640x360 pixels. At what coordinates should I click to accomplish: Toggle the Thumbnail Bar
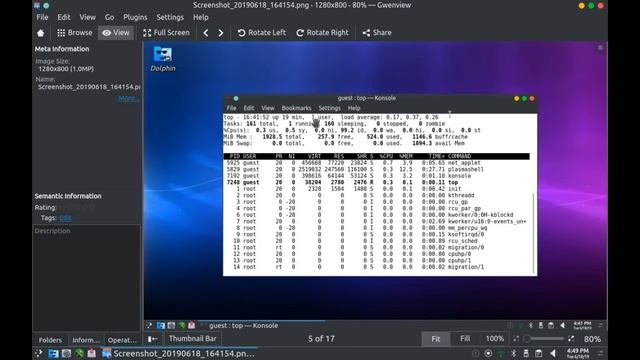tap(192, 339)
